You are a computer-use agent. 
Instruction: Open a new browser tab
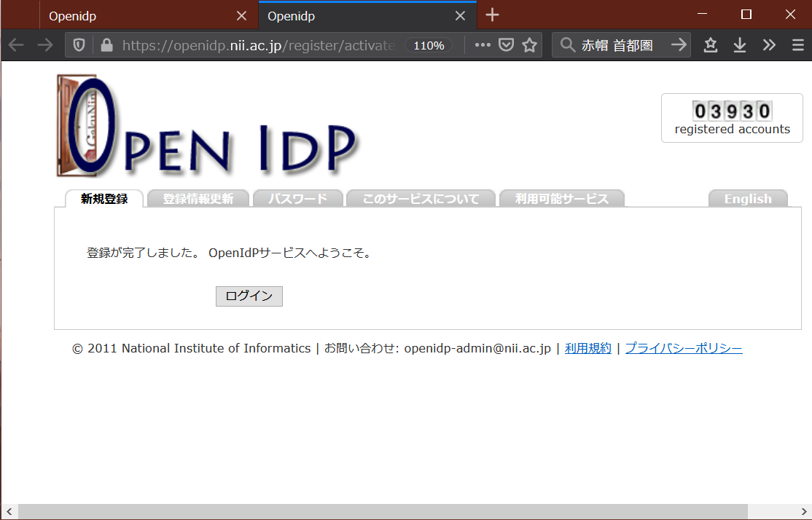492,15
